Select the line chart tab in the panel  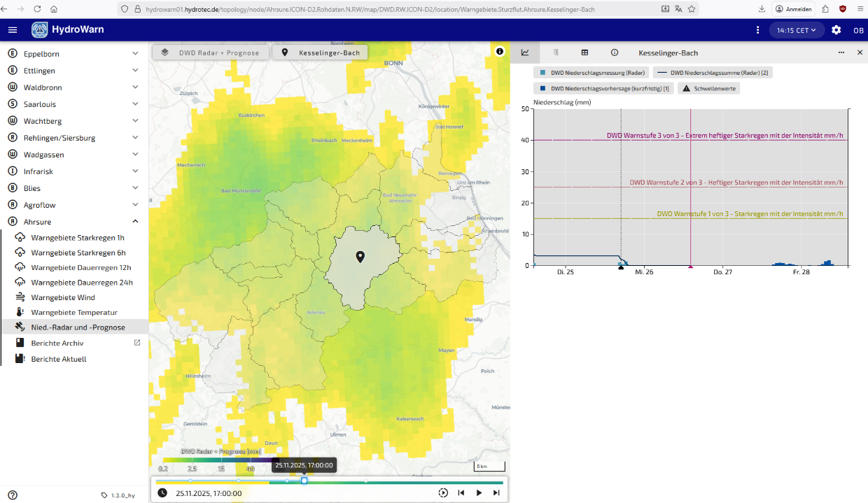point(526,52)
